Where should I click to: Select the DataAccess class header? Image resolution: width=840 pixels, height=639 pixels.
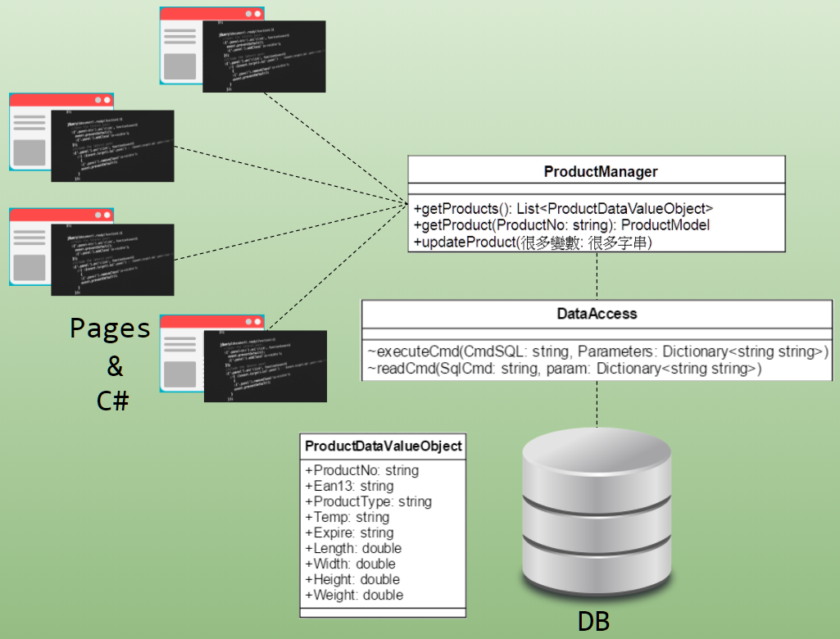597,314
